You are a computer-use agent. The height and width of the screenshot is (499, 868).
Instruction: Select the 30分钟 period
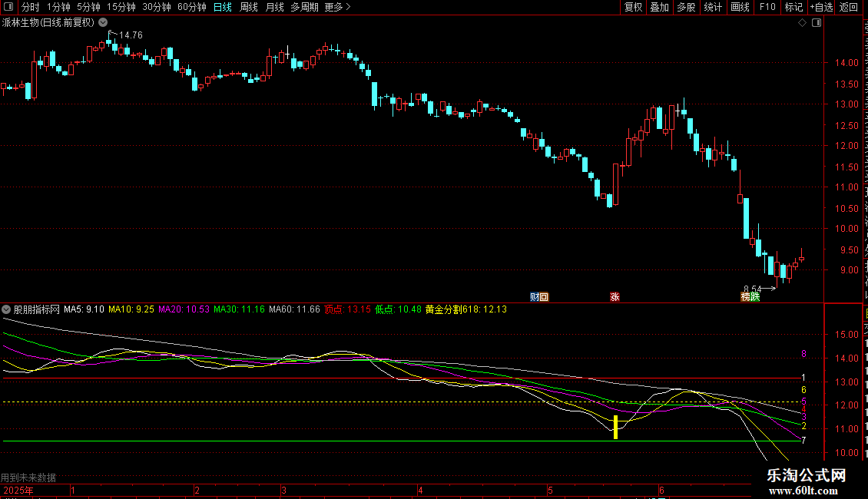click(157, 7)
